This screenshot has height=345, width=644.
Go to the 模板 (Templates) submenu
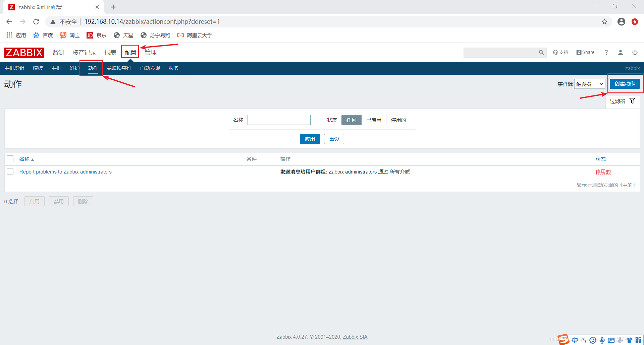(x=38, y=68)
